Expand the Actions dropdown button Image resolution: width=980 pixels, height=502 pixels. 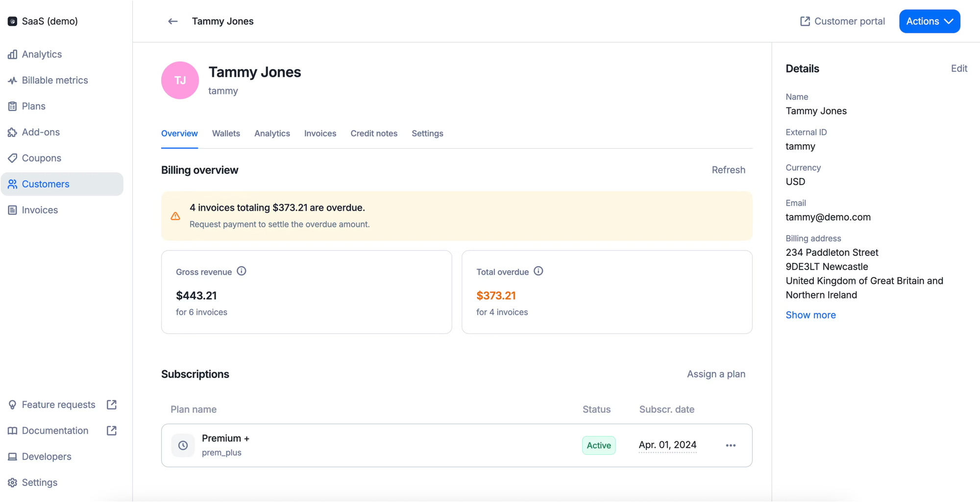pos(929,21)
